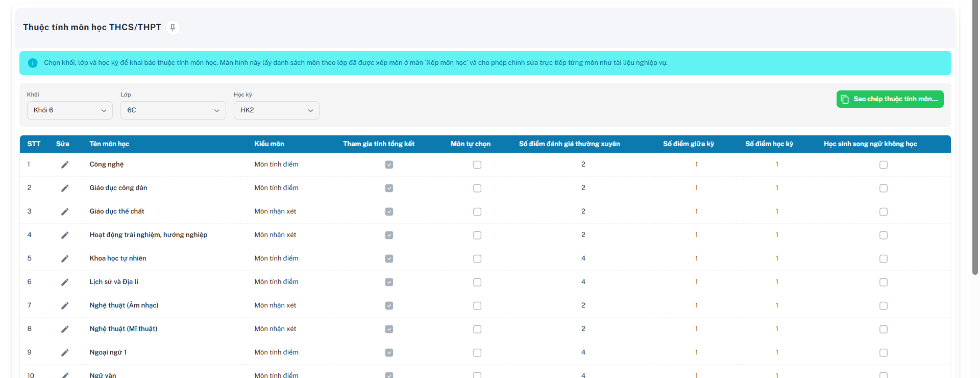Check song ngữ không học for Khoa học tự nhiên
This screenshot has width=980, height=378.
click(884, 258)
